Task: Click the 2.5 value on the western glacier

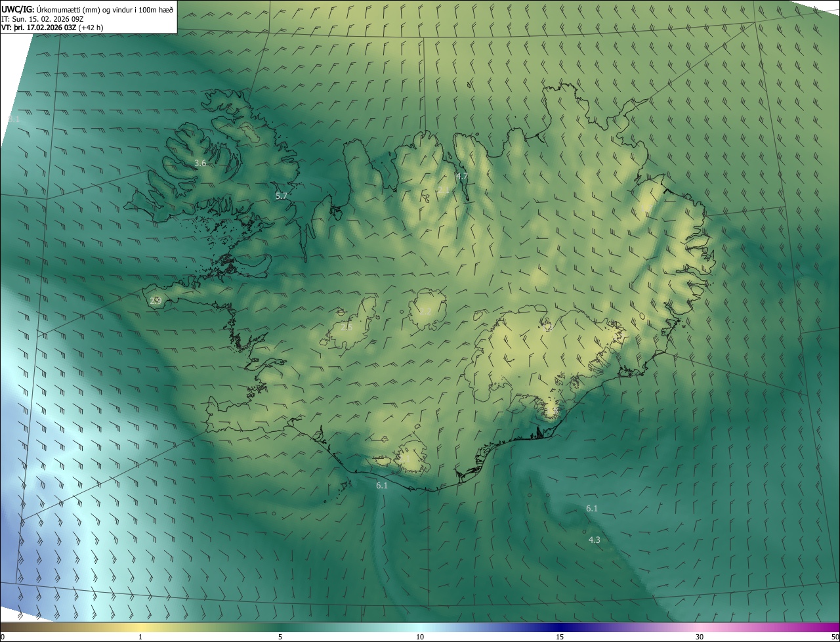Action: tap(346, 327)
